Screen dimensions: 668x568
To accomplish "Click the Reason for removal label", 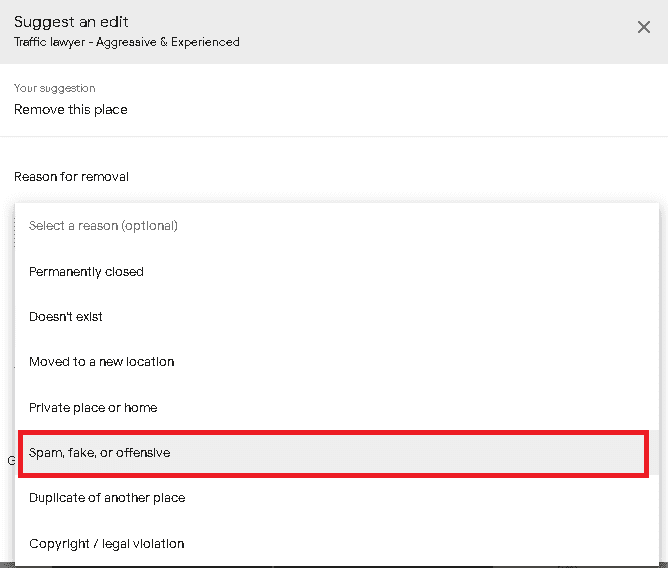I will point(71,177).
